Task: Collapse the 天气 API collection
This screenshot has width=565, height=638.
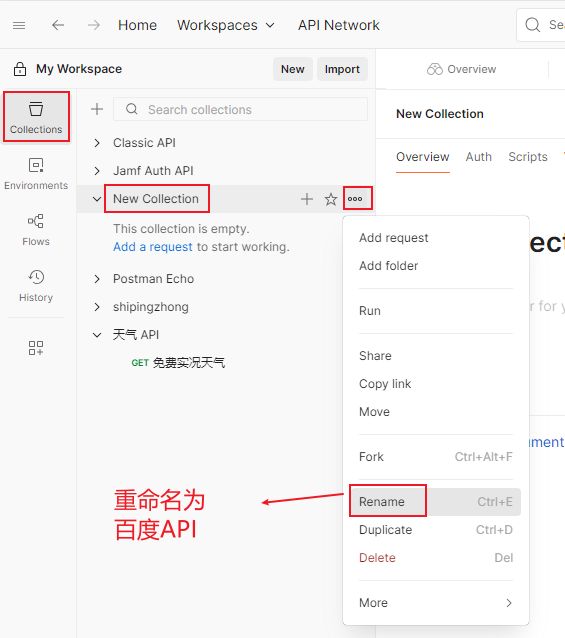Action: [x=97, y=335]
